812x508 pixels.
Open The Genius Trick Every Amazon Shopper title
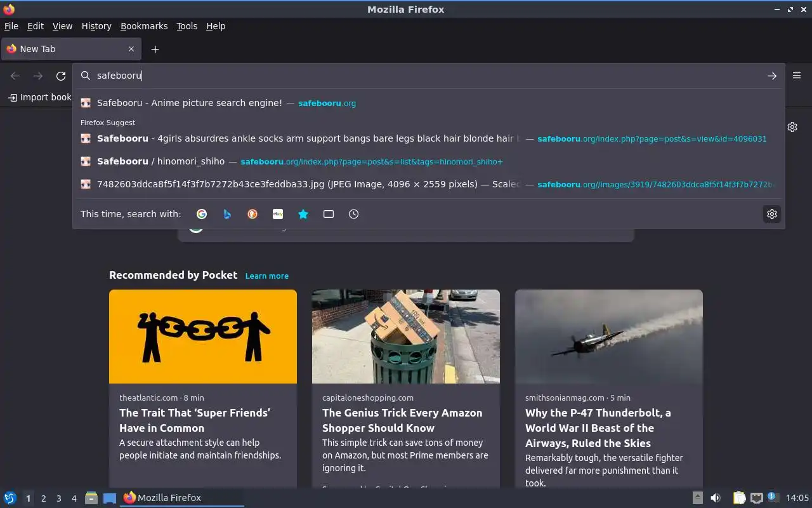tap(402, 420)
